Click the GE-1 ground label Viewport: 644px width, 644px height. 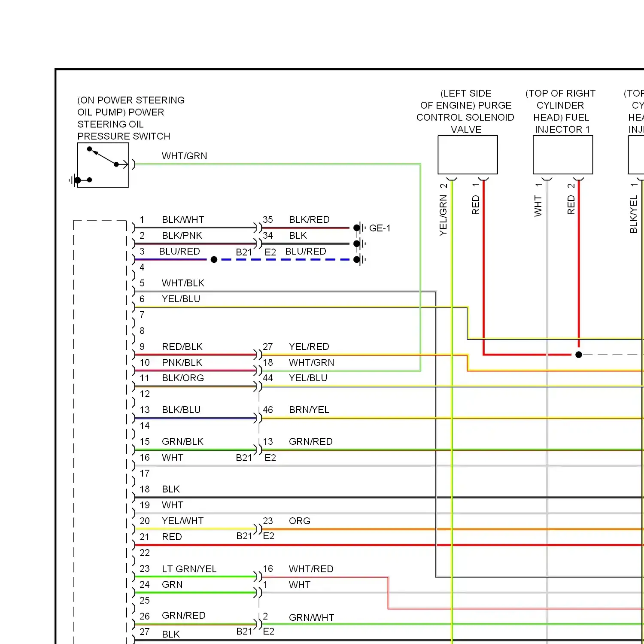[x=380, y=228]
